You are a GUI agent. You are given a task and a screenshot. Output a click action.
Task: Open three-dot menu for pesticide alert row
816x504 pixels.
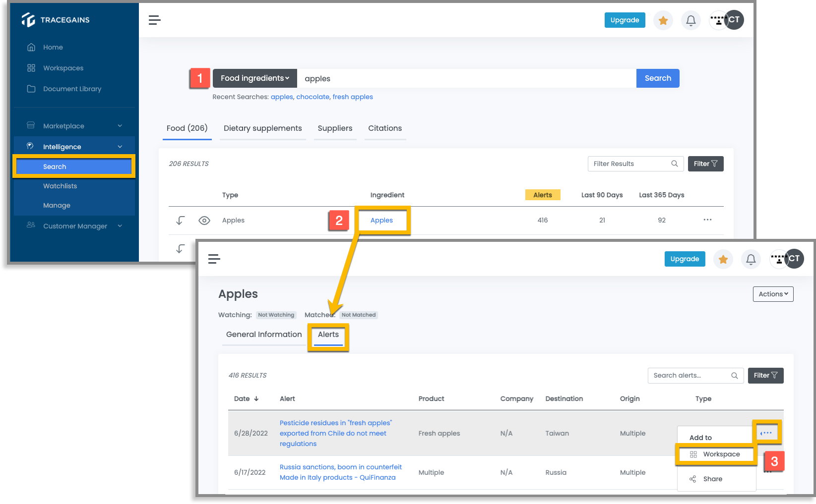pyautogui.click(x=766, y=433)
